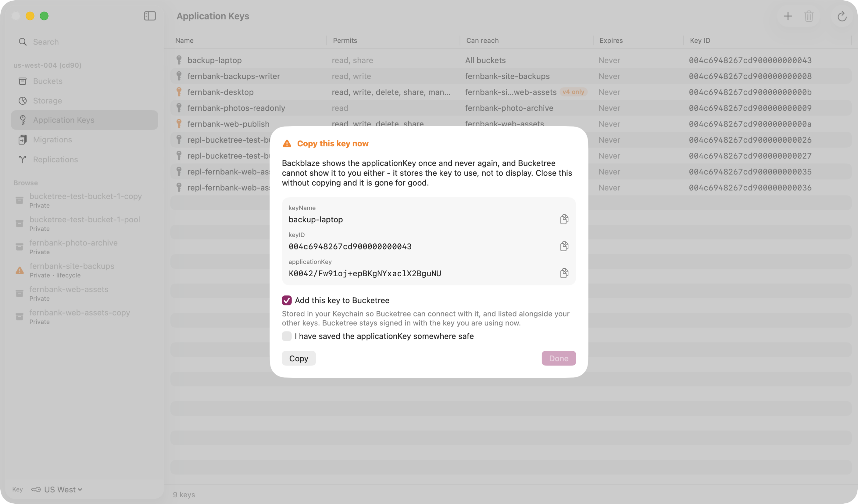Click the trash icon in the toolbar

(809, 16)
